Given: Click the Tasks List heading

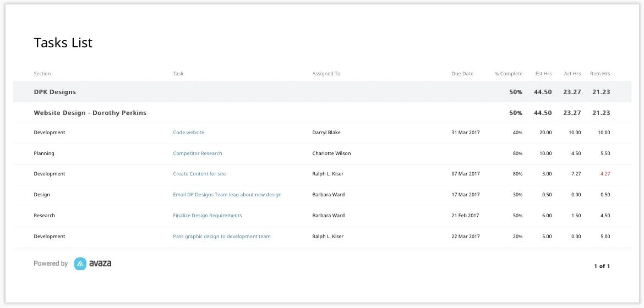Looking at the screenshot, I should point(63,43).
